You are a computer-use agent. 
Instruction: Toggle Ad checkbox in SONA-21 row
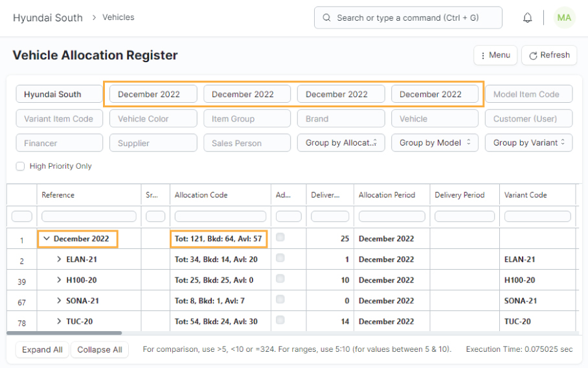tap(280, 299)
